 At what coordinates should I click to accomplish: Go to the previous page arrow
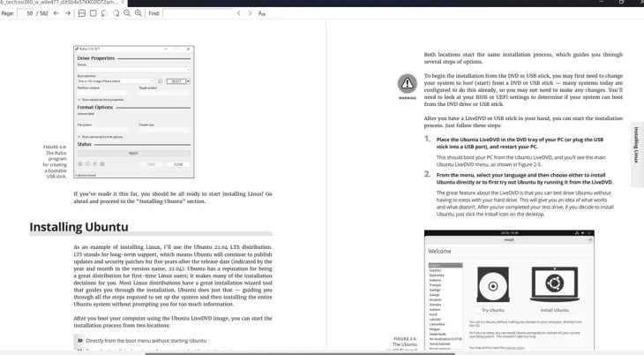[56, 13]
